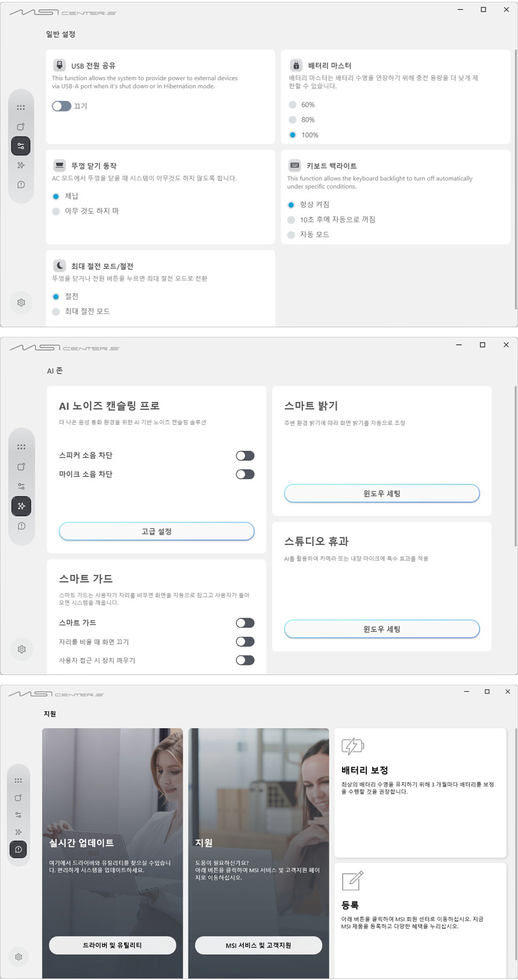Screen dimensions: 518x980
Task: Click the moon icon beside 최대 절전 모드/절전
Action: [60, 265]
